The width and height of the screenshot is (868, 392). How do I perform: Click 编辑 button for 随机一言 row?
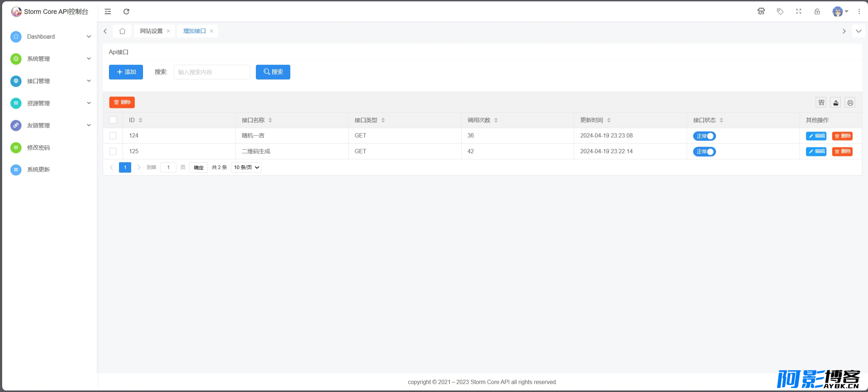pyautogui.click(x=816, y=136)
